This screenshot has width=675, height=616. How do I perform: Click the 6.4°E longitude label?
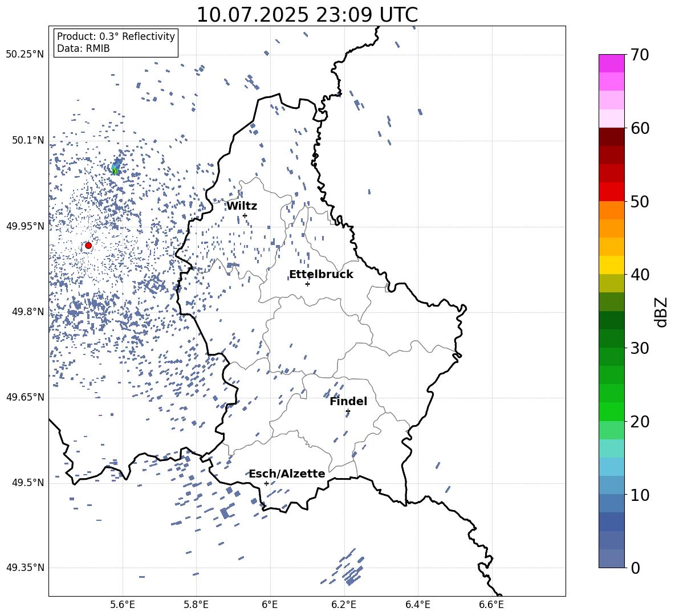[417, 605]
